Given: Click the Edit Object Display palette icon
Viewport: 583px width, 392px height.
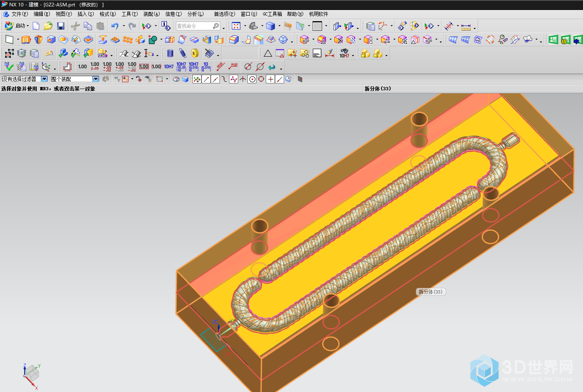Looking at the screenshot, I should pos(415,26).
